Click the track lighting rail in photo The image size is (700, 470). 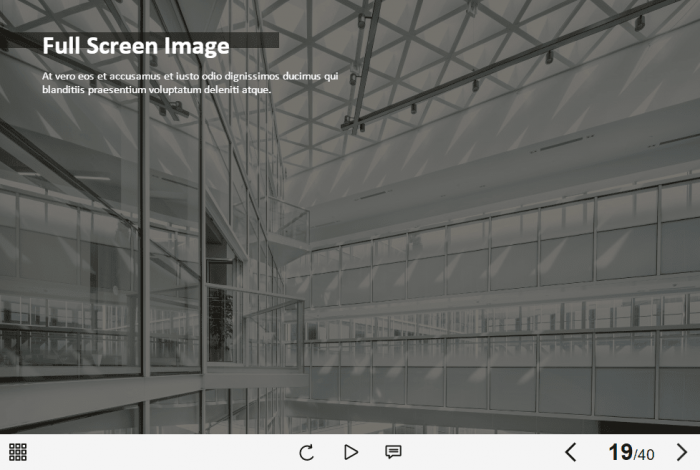500,68
